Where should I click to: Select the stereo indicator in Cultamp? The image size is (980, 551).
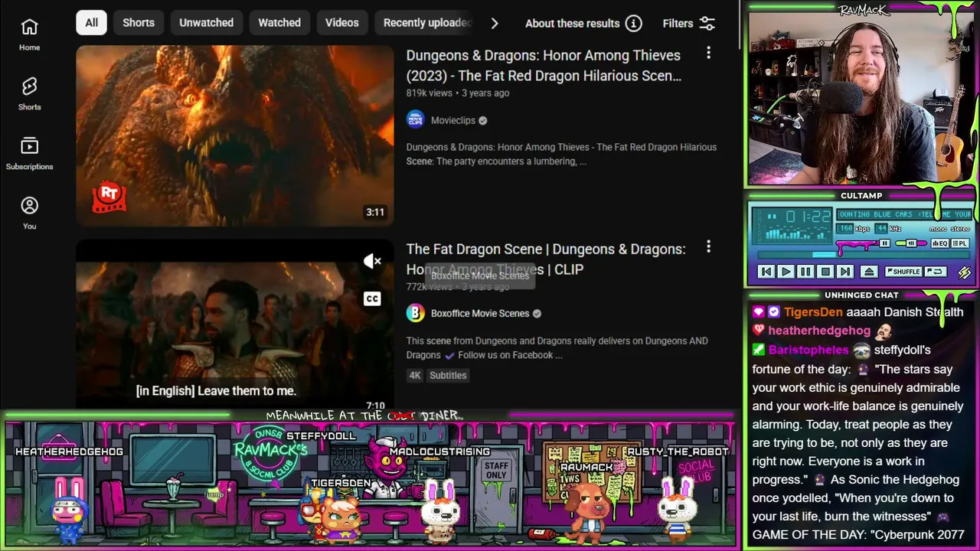pyautogui.click(x=960, y=229)
